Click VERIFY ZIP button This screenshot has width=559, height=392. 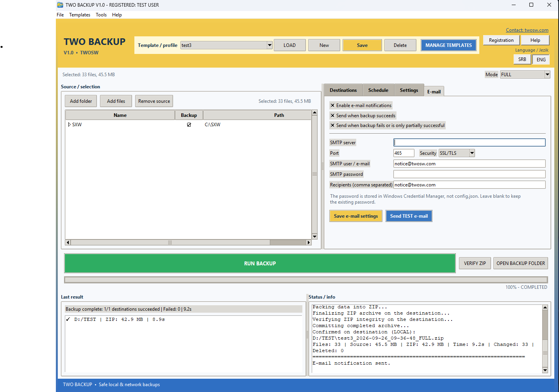click(x=475, y=263)
